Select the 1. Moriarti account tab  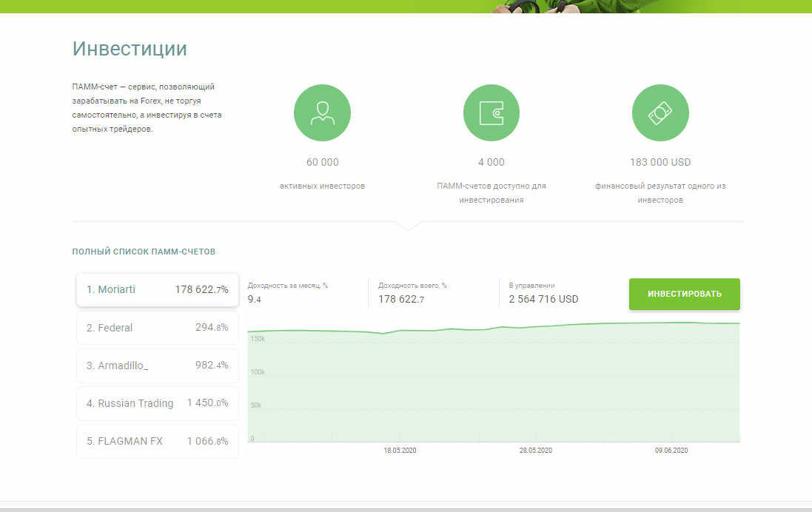(158, 289)
